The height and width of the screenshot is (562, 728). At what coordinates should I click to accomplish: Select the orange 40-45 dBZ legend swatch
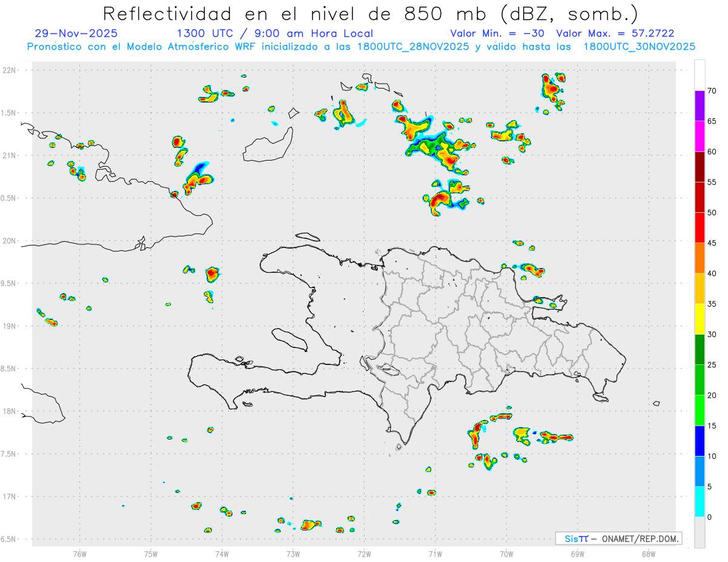coord(699,258)
